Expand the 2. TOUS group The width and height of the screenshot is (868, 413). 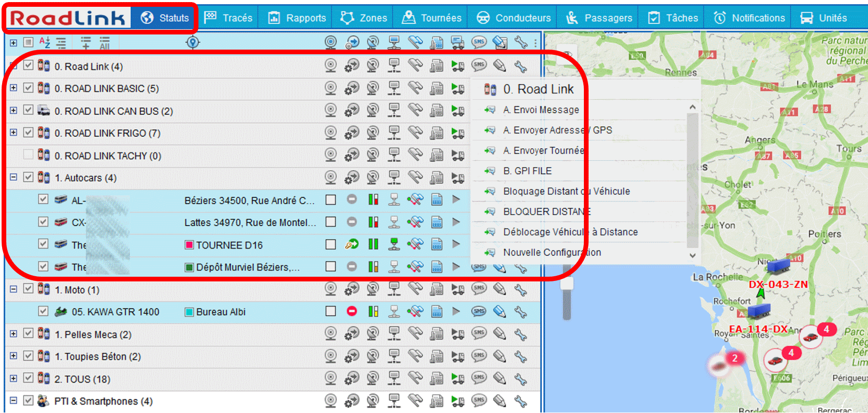pos(14,378)
